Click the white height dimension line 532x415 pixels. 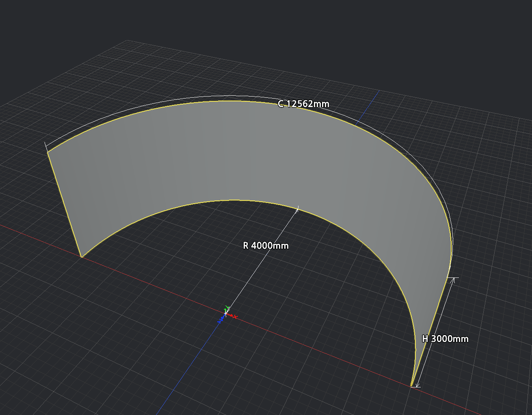[434, 333]
